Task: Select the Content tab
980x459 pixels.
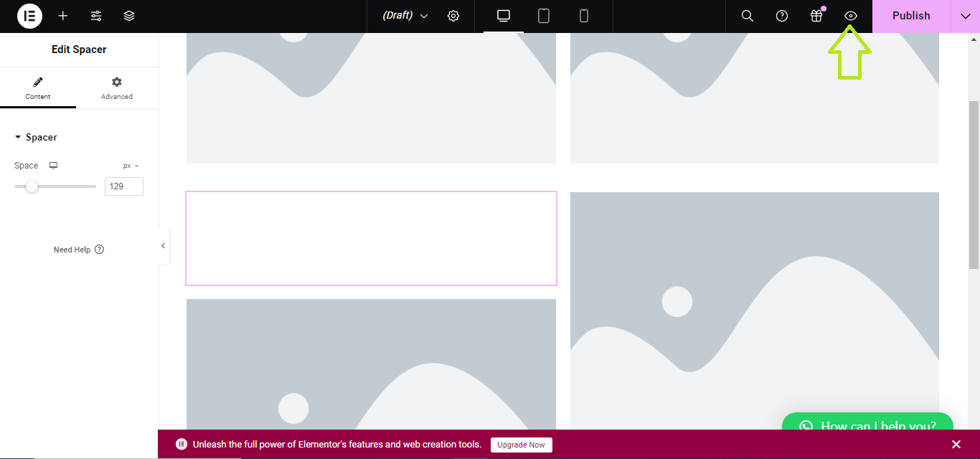Action: (x=38, y=88)
